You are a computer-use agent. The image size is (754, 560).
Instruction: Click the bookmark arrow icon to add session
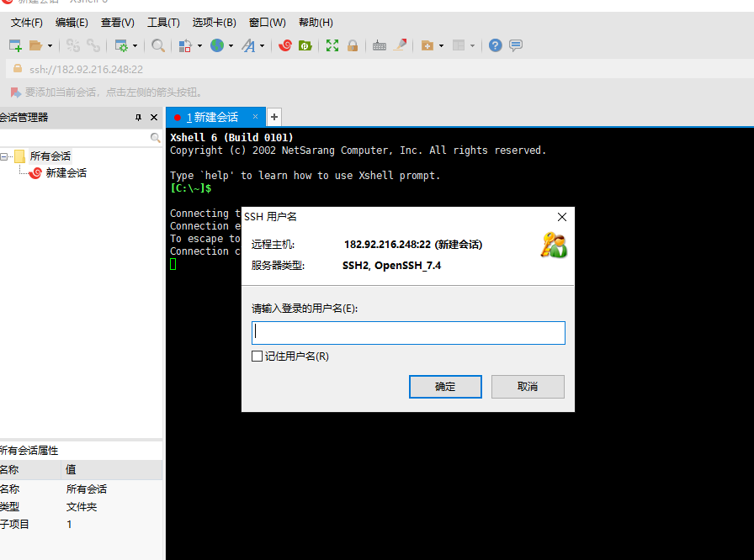point(15,92)
